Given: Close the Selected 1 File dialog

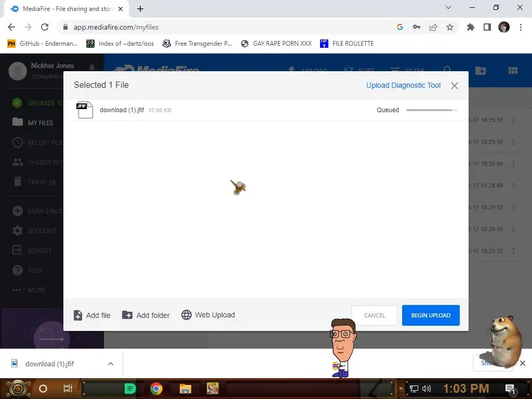Looking at the screenshot, I should click(454, 86).
